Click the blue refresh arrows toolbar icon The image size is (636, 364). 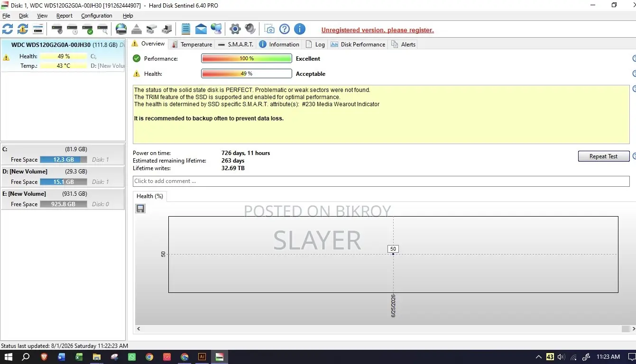point(8,29)
